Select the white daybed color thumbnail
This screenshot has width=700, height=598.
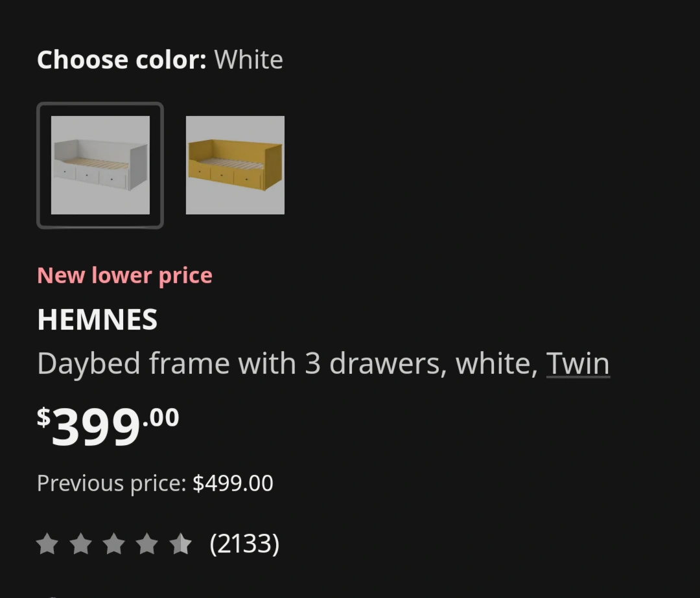tap(100, 165)
